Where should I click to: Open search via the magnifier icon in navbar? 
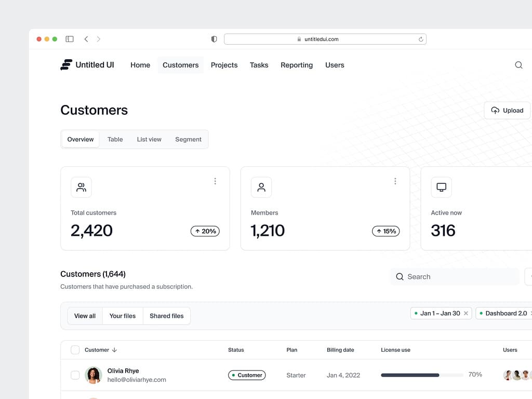[x=518, y=65]
